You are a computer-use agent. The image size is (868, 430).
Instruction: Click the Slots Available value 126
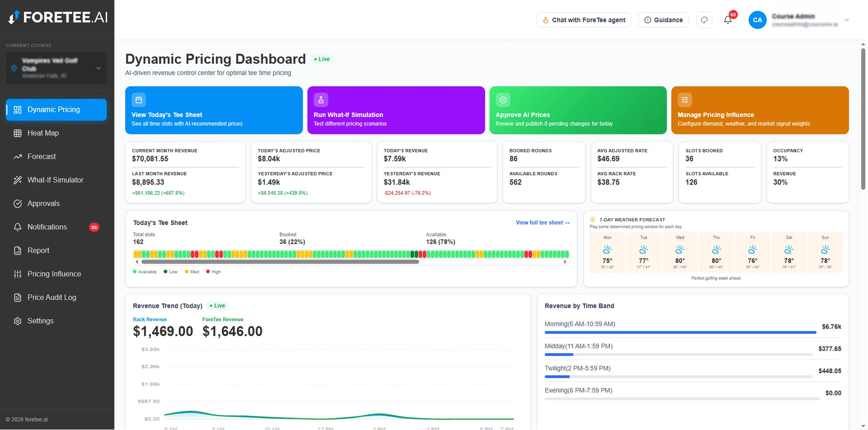[x=691, y=182]
